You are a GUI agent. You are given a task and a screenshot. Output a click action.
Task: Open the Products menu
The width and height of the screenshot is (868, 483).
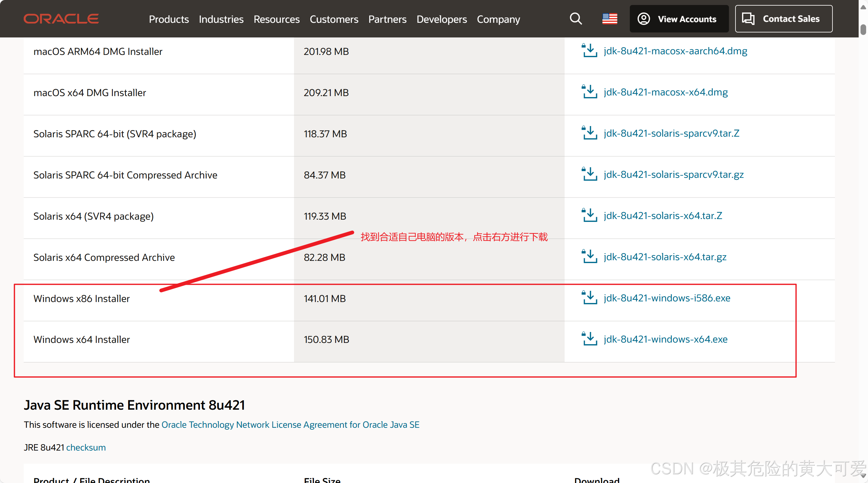point(169,19)
